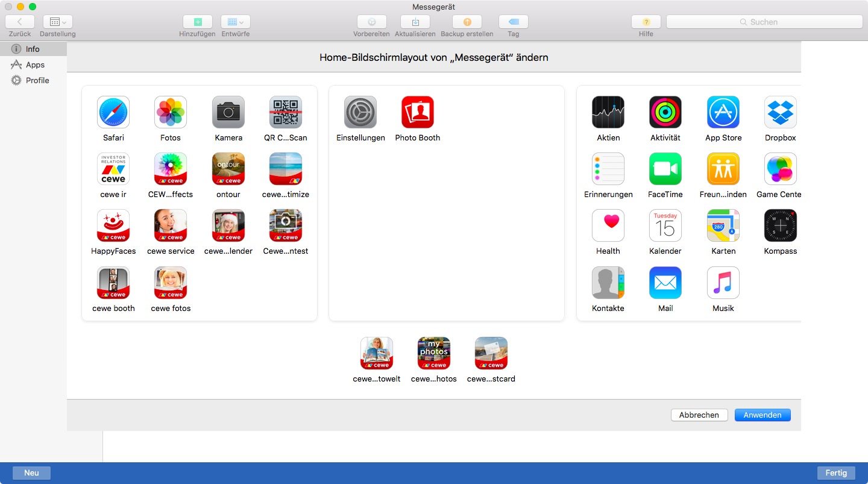Viewport: 868px width, 484px height.
Task: Switch to the Apps sidebar section
Action: click(x=33, y=64)
